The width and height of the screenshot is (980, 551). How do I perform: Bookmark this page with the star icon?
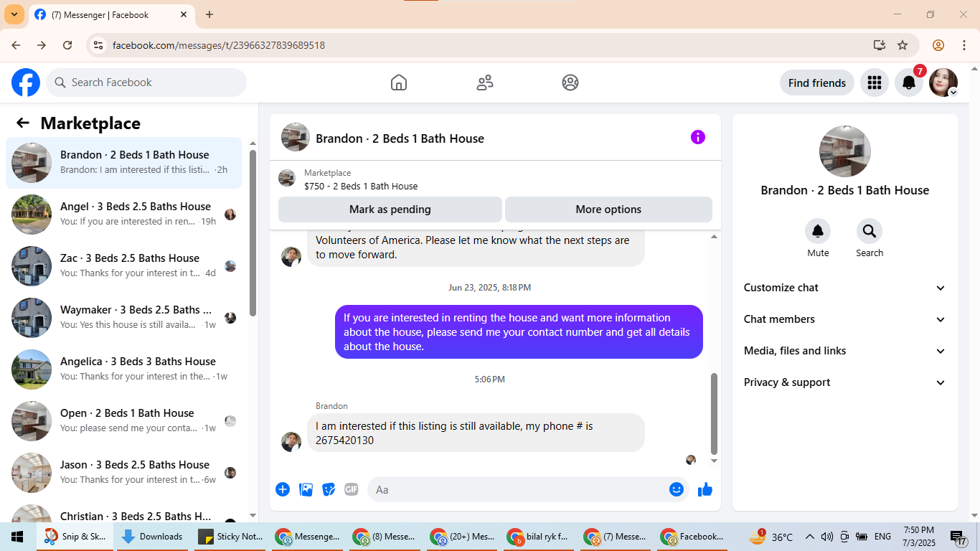(x=903, y=45)
